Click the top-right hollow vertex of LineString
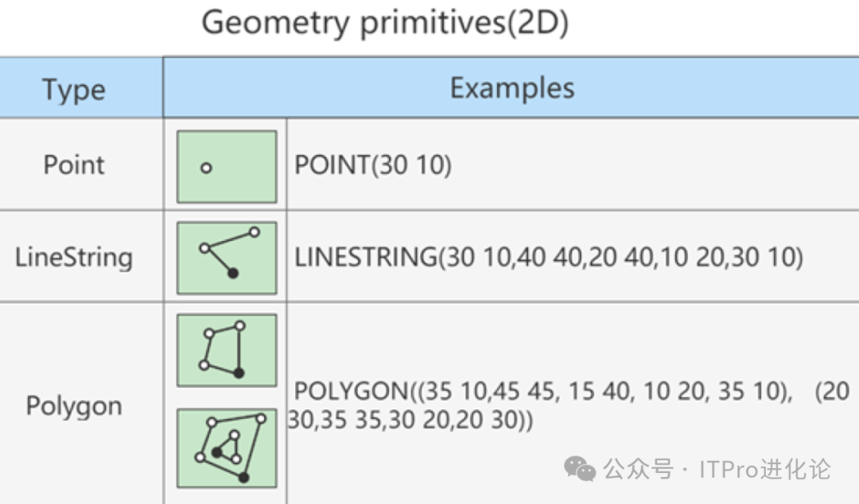The width and height of the screenshot is (859, 504). pyautogui.click(x=255, y=232)
